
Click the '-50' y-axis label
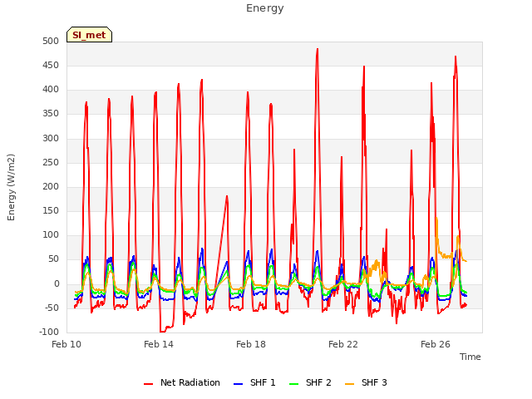[52, 308]
